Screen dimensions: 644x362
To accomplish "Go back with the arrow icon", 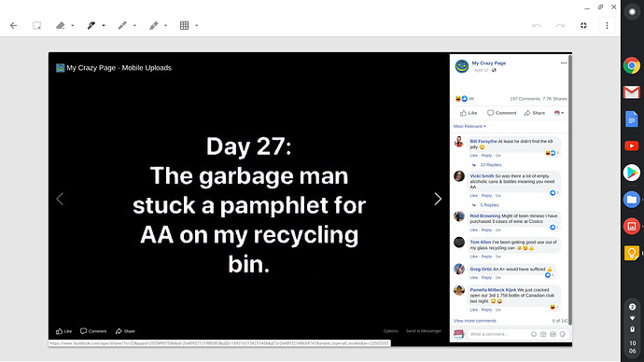I will (14, 25).
